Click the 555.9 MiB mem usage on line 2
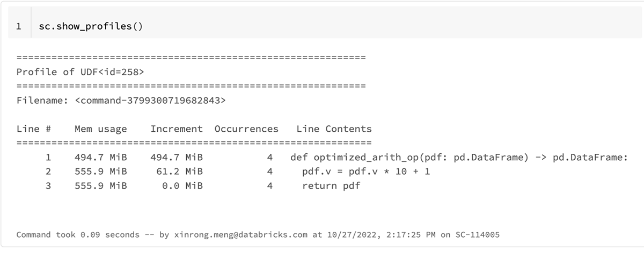 (101, 172)
